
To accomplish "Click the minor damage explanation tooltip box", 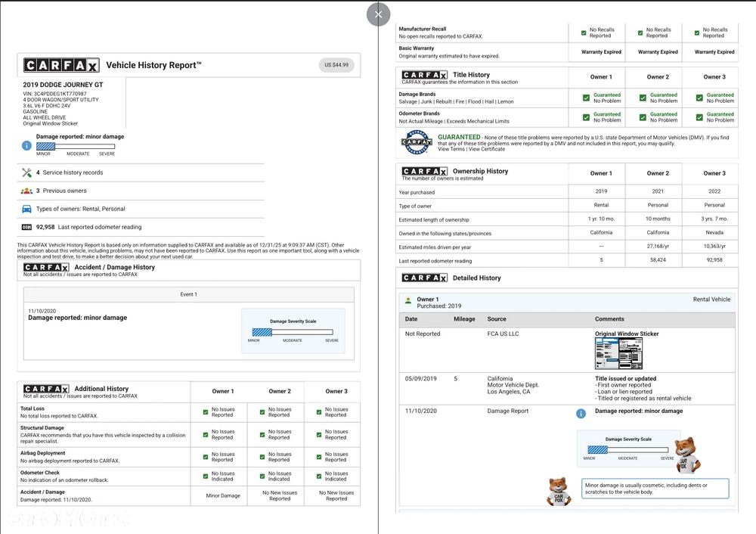I will click(x=655, y=489).
